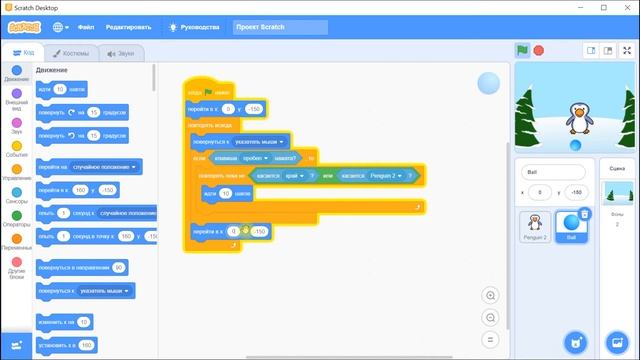Edit the sprite x position field
Viewport: 640px width, 360px height.
(x=540, y=192)
